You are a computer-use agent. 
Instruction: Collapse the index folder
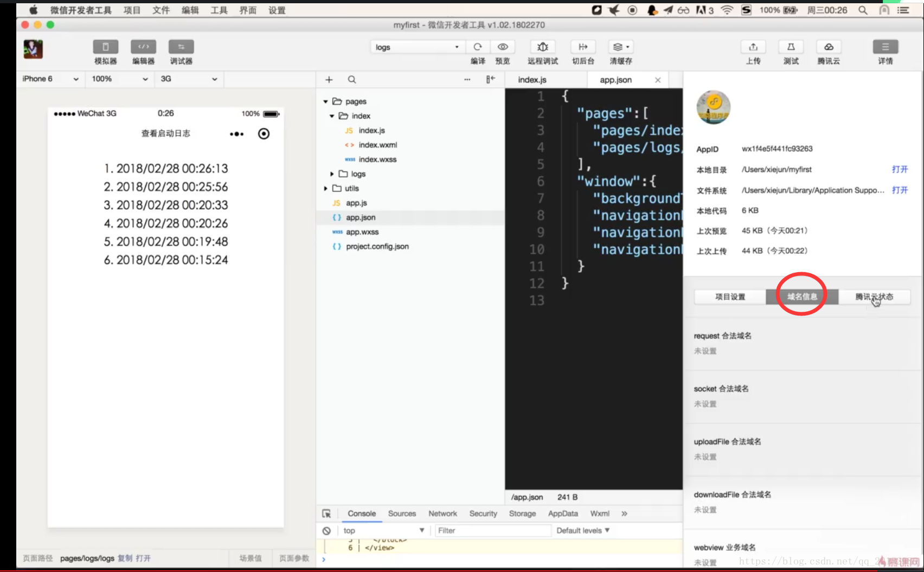332,116
